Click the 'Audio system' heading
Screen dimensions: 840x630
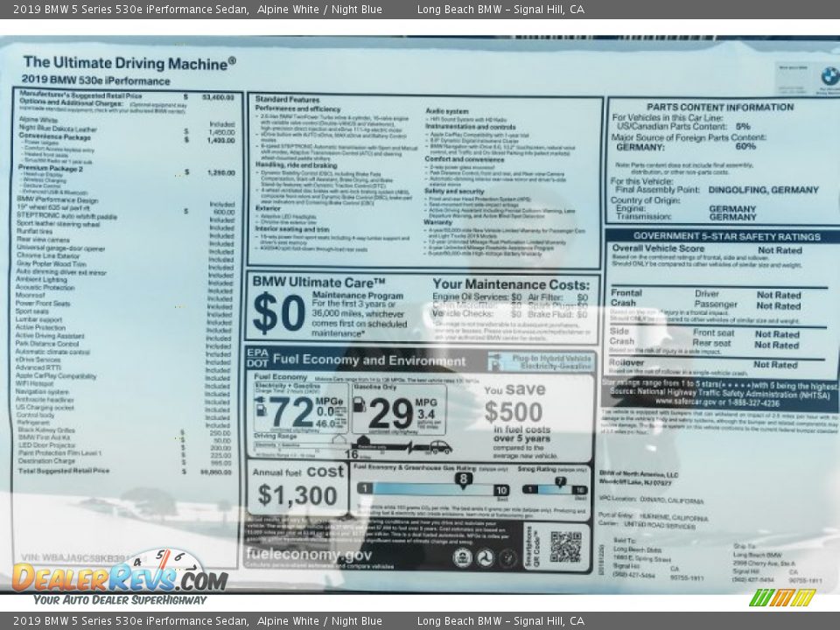click(447, 111)
